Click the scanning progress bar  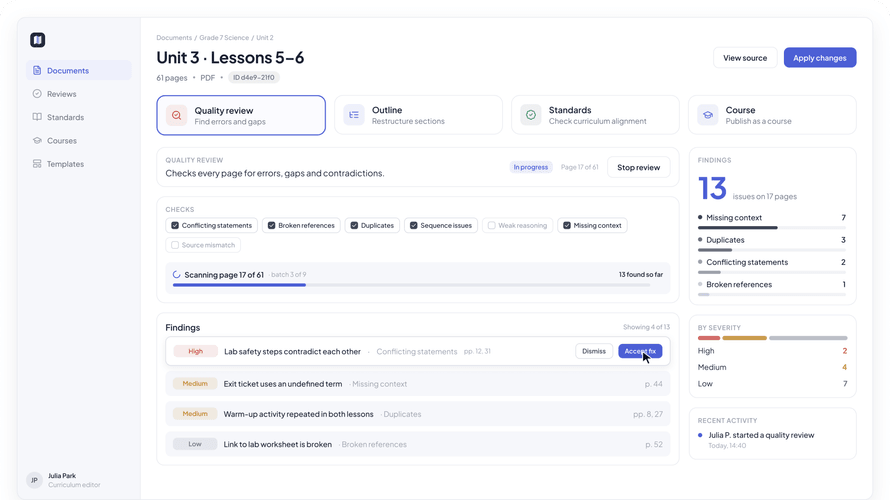pyautogui.click(x=412, y=285)
